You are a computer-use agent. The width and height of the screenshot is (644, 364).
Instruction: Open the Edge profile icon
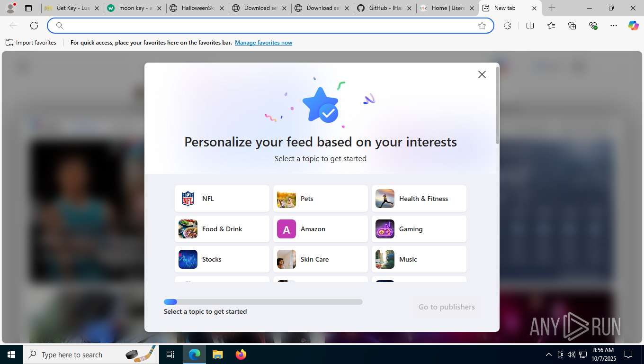[x=10, y=8]
